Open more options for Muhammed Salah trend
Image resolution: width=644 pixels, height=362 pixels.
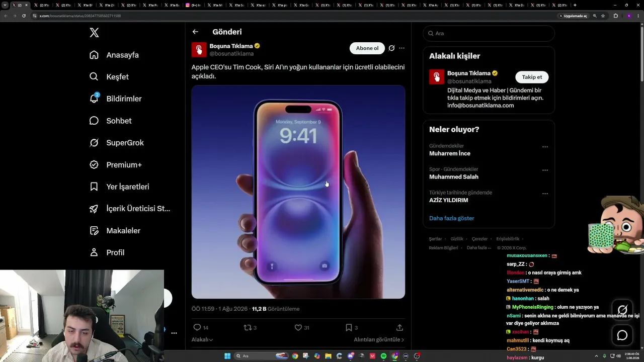[545, 170]
